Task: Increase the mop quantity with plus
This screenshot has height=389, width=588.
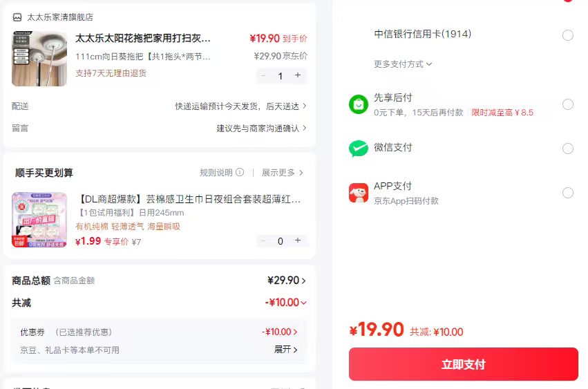Action: [298, 75]
